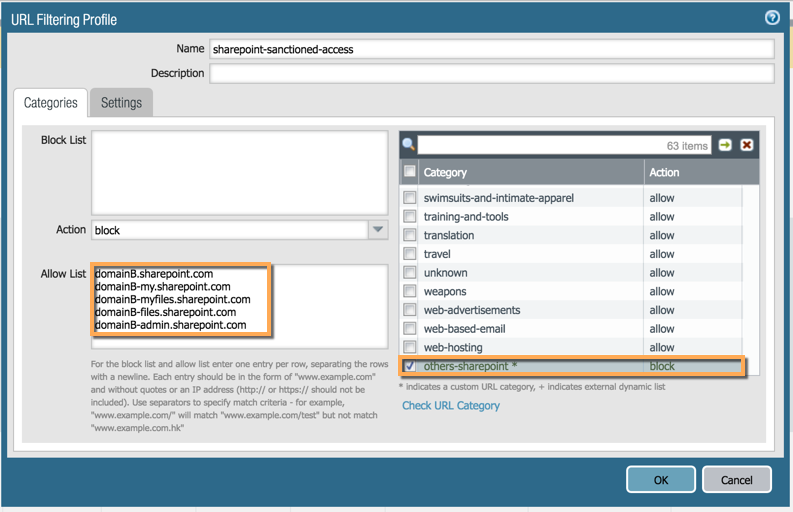The image size is (793, 512).
Task: Click domainB-files.sharepoint.com allow list entry
Action: pyautogui.click(x=165, y=312)
